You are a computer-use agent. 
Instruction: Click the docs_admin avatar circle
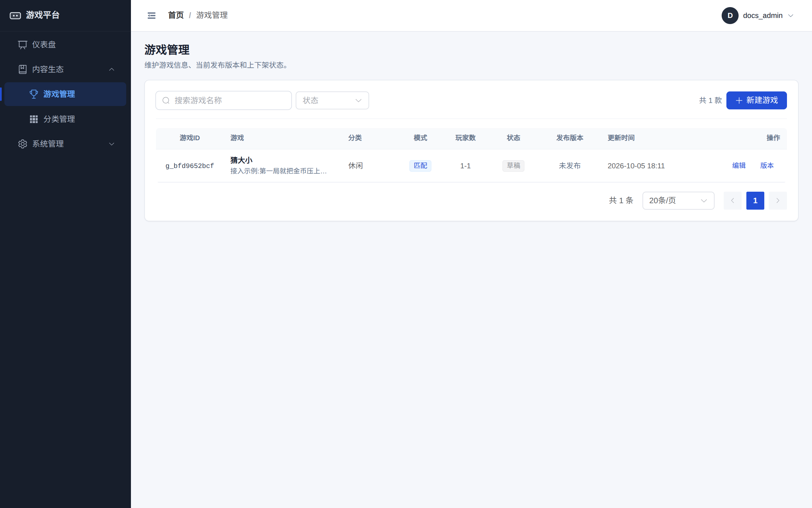[x=730, y=16]
